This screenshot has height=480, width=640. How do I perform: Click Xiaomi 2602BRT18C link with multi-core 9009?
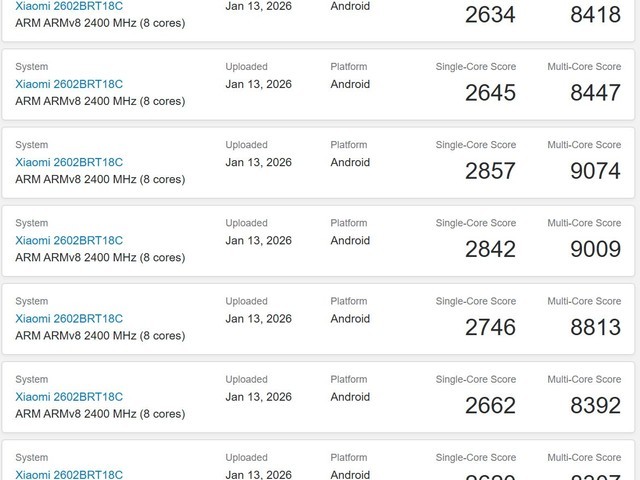coord(69,240)
